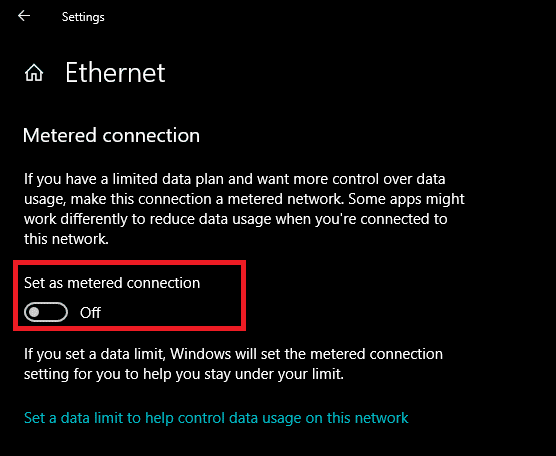Click the Set as metered connection label
Viewport: 556px width, 456px height.
click(x=112, y=283)
